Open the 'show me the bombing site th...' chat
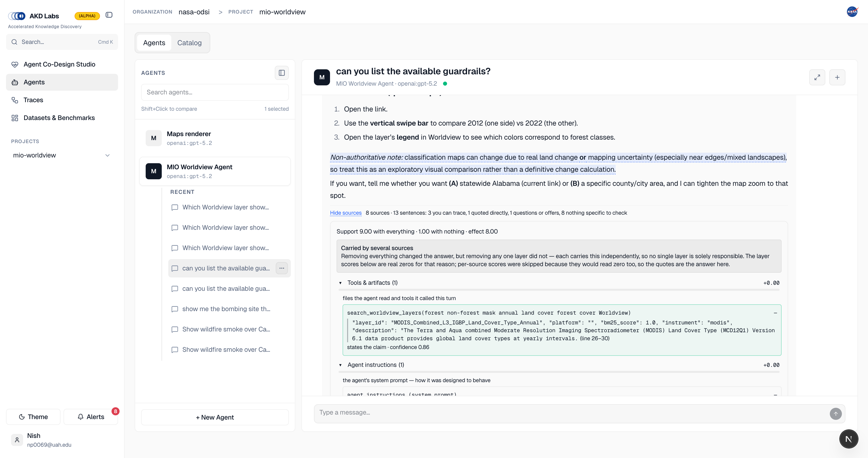Viewport: 868px width, 458px height. click(x=229, y=309)
